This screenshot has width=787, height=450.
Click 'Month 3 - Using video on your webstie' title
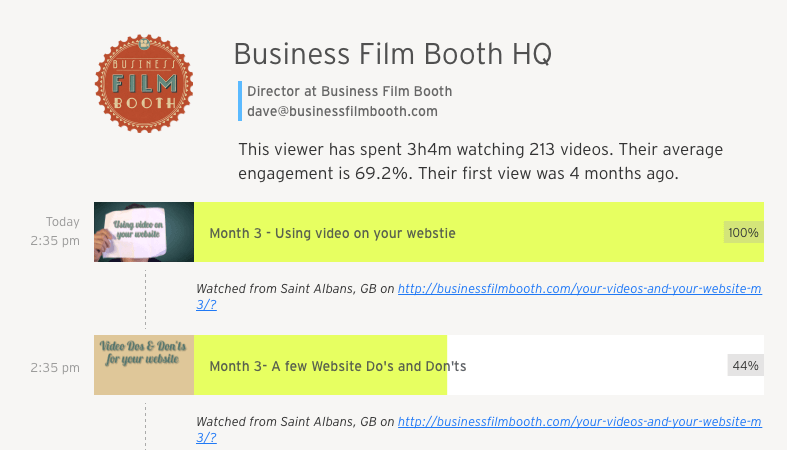(x=332, y=233)
